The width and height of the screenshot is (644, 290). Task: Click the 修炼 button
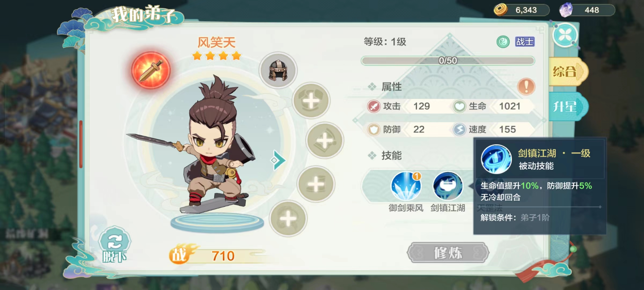tap(448, 252)
